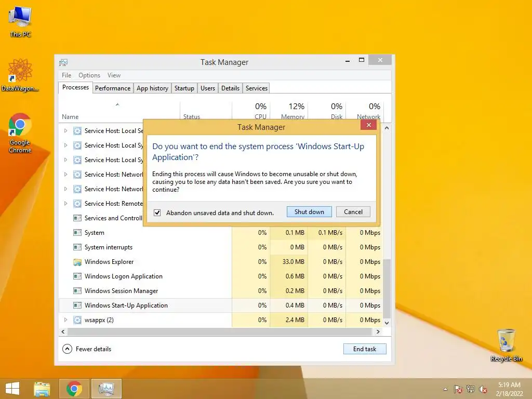
Task: Switch to App history tab
Action: click(152, 88)
